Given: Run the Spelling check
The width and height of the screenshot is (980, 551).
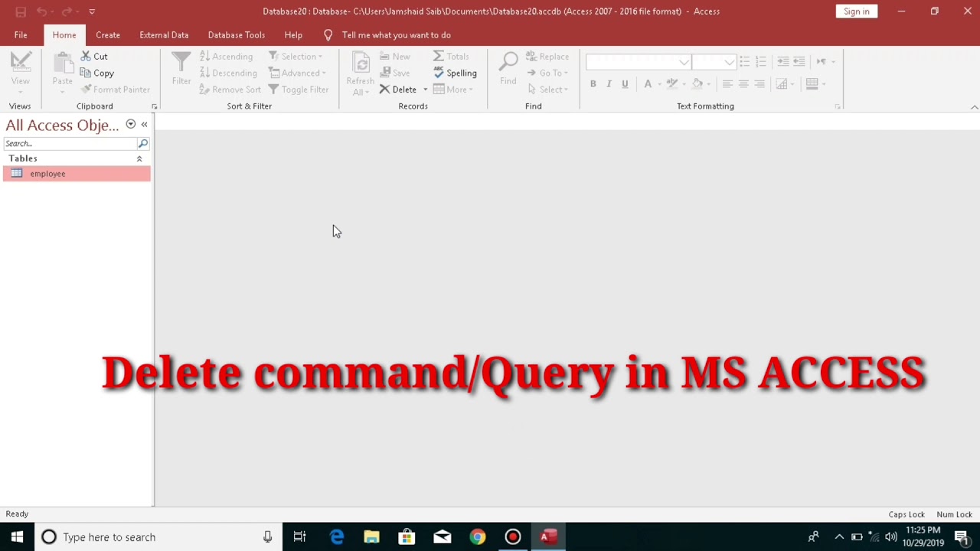Looking at the screenshot, I should coord(455,73).
